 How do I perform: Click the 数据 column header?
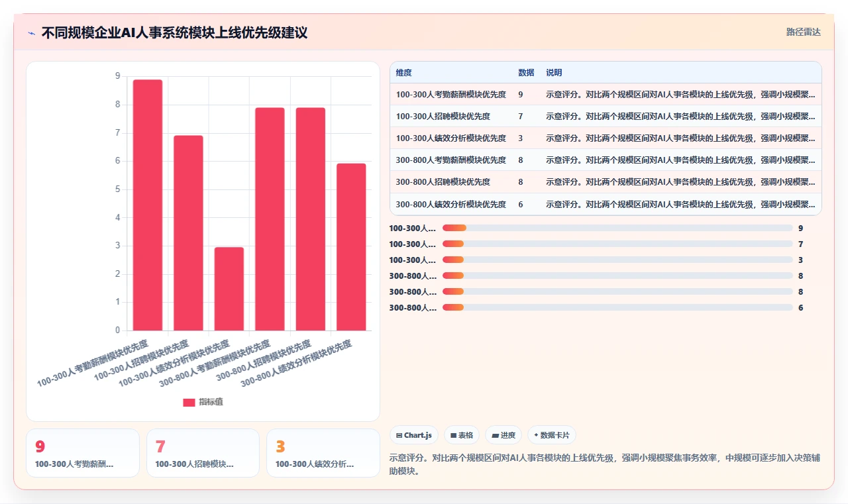click(x=526, y=73)
